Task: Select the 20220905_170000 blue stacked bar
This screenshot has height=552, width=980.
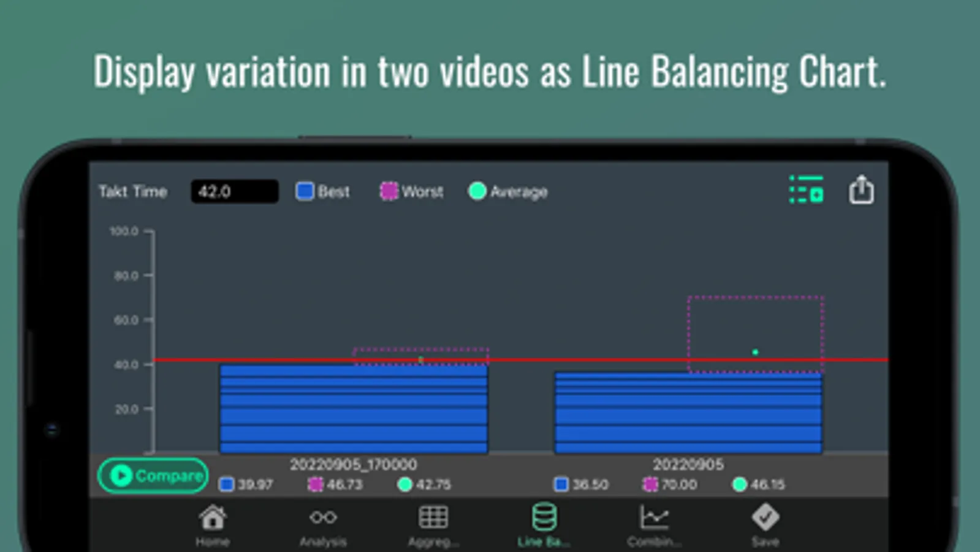Action: (x=354, y=409)
